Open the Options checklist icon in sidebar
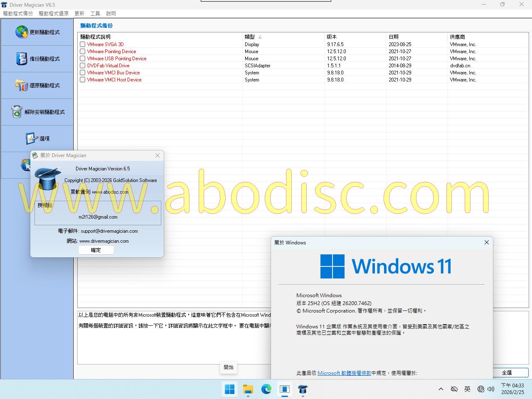This screenshot has height=399, width=532. coord(32,138)
